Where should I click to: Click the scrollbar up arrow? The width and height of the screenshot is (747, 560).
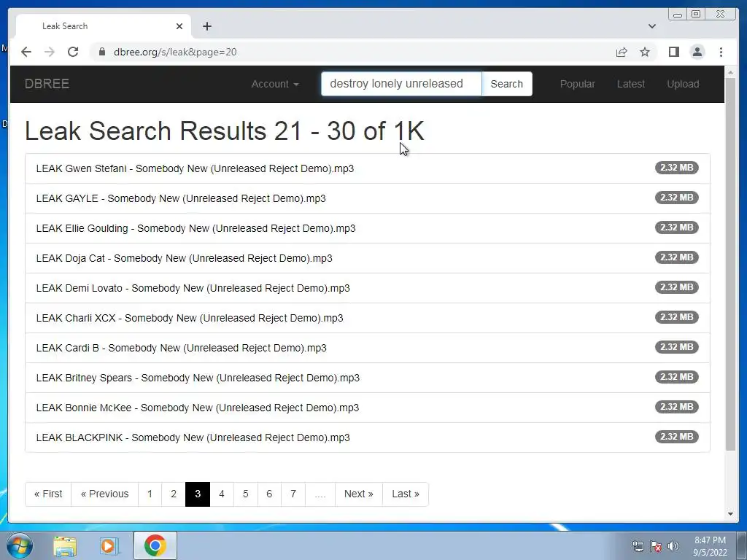click(x=730, y=72)
